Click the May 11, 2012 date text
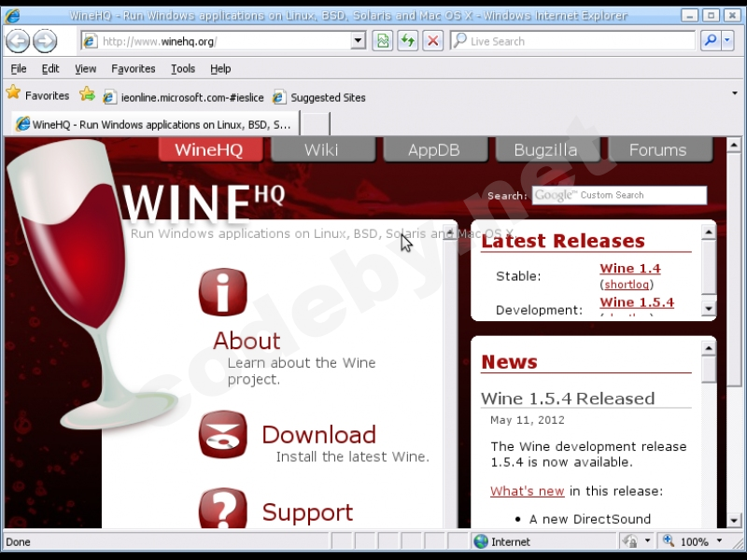 (x=528, y=420)
